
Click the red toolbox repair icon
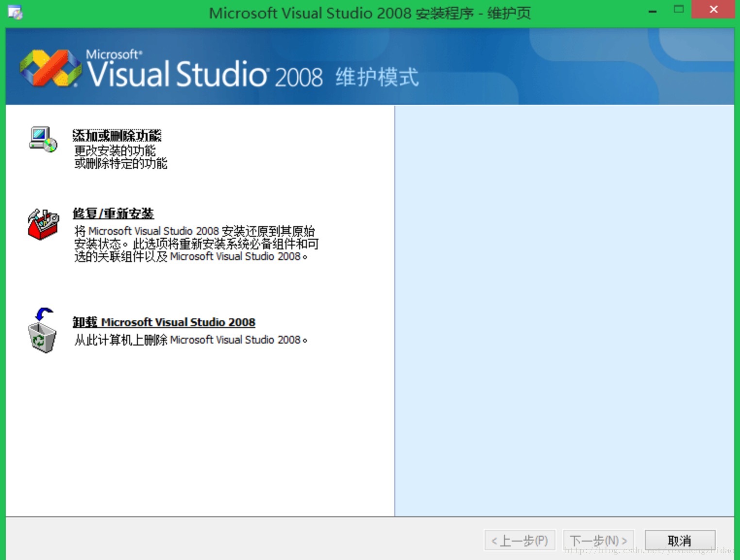click(x=43, y=225)
